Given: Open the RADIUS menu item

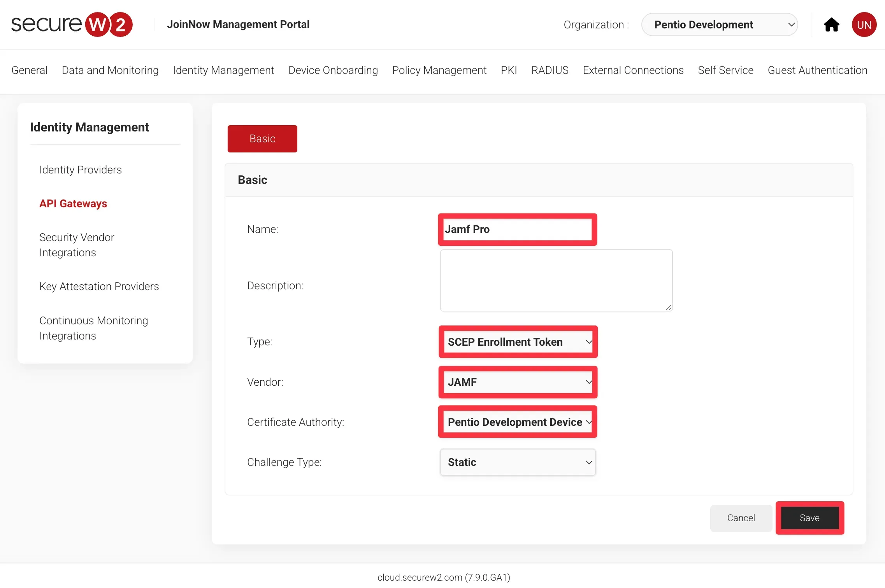Looking at the screenshot, I should 550,70.
